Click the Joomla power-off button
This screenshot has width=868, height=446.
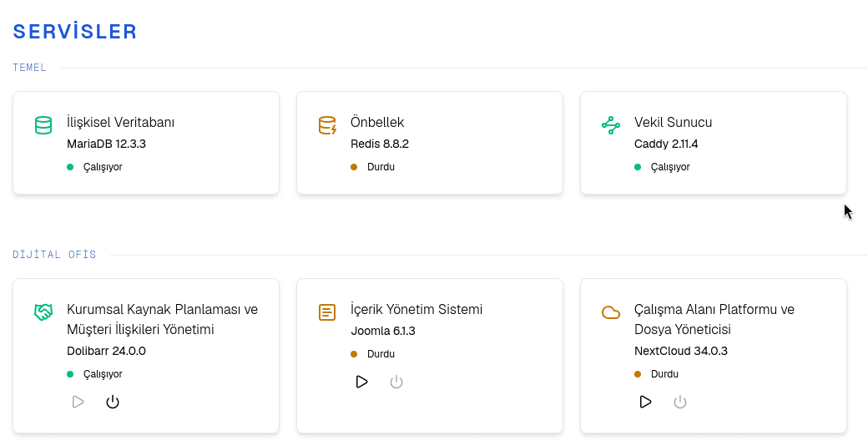click(396, 382)
